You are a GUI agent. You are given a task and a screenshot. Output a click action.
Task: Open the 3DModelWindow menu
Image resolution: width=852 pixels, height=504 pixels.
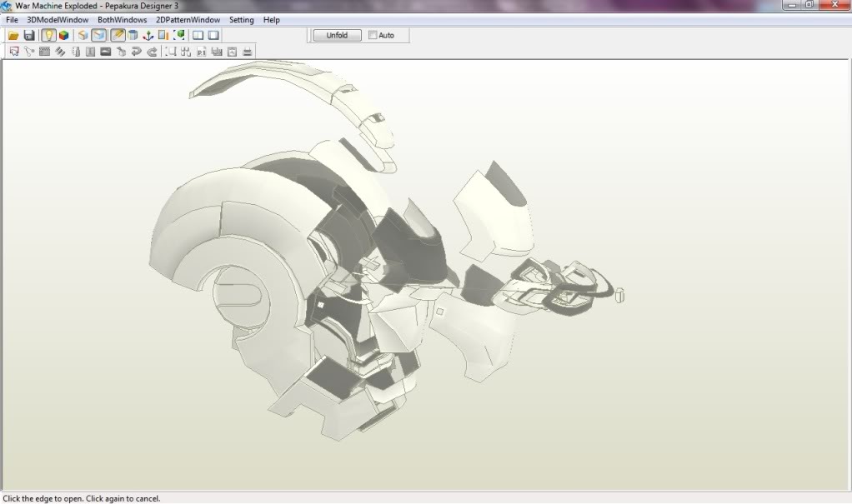tap(58, 20)
